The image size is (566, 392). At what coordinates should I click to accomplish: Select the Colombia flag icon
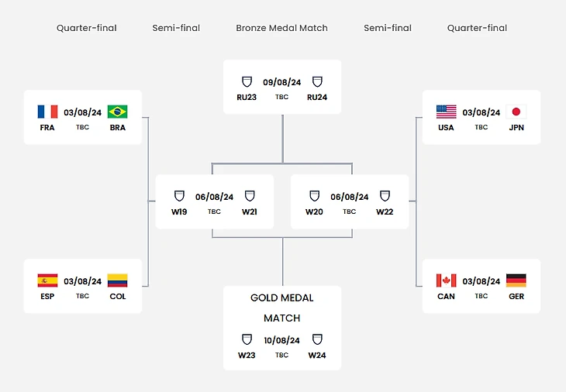coord(118,280)
